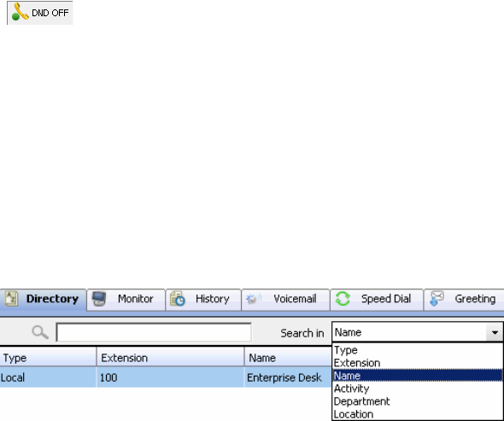
Task: Click the Speed Dial green arrows icon
Action: point(343,299)
